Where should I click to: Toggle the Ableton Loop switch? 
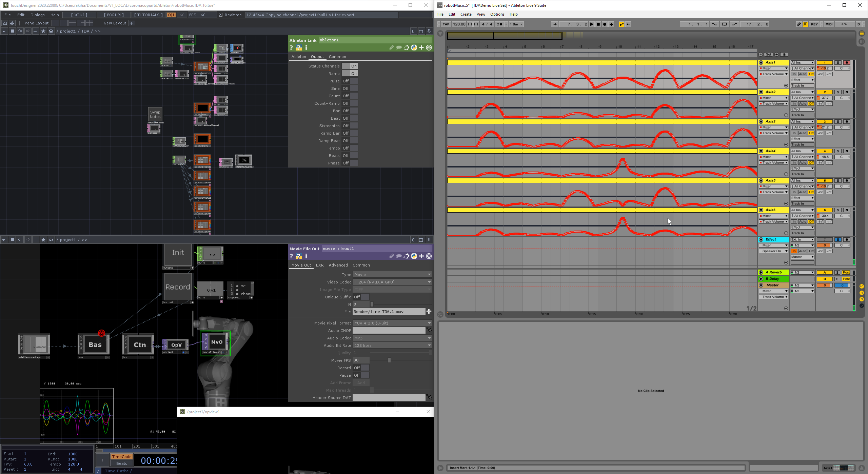click(724, 24)
